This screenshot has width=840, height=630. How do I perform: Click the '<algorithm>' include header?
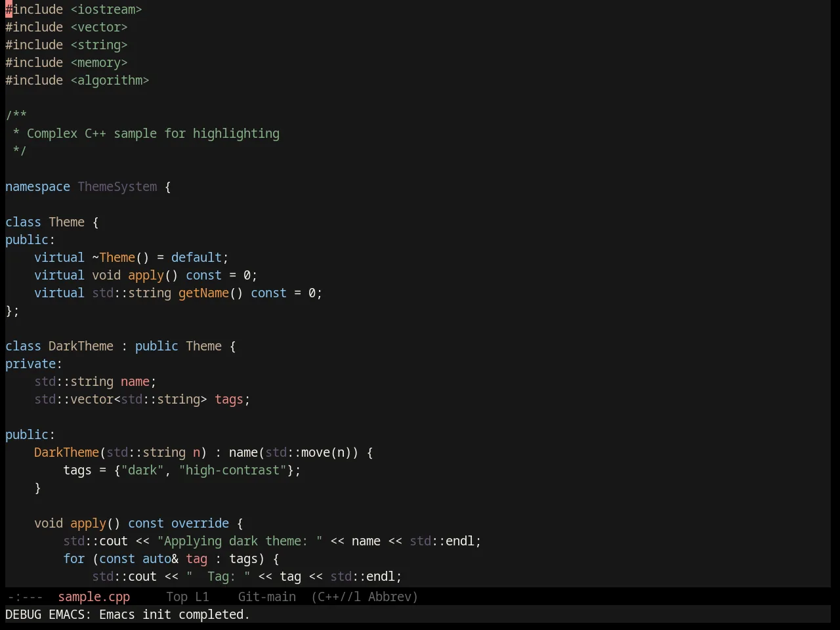pyautogui.click(x=110, y=80)
